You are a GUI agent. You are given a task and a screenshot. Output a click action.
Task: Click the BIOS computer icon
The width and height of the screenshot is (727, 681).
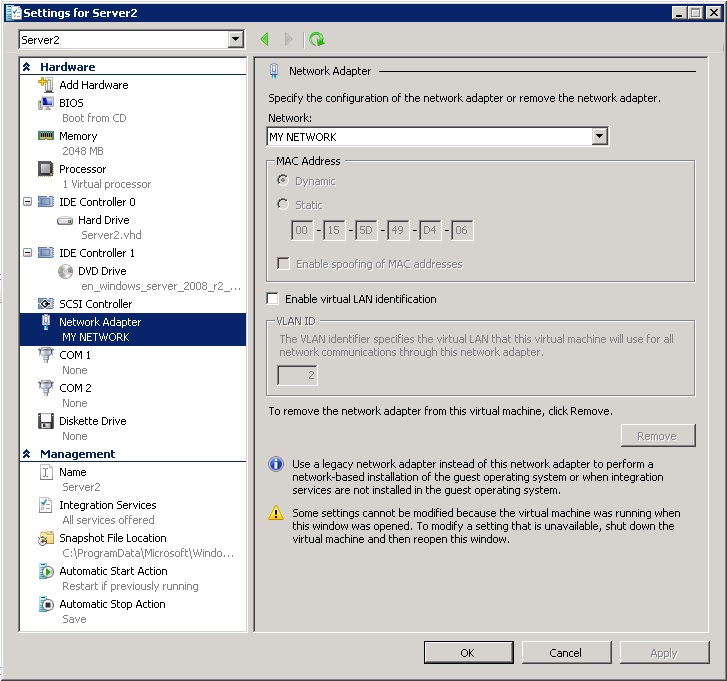[x=45, y=103]
